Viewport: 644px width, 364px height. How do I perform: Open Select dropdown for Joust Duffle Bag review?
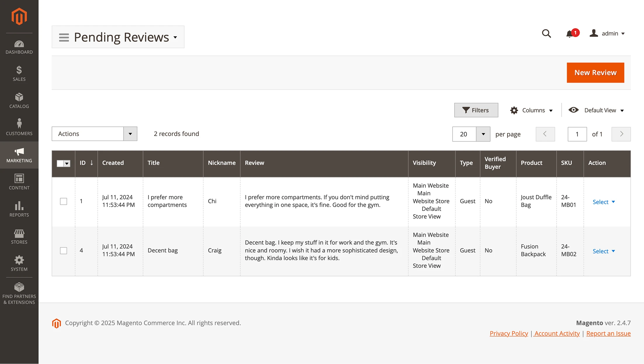tap(603, 202)
